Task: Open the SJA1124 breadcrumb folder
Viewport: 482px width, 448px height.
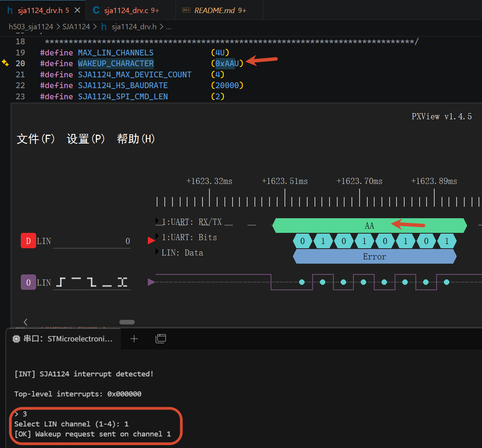Action: coord(76,27)
